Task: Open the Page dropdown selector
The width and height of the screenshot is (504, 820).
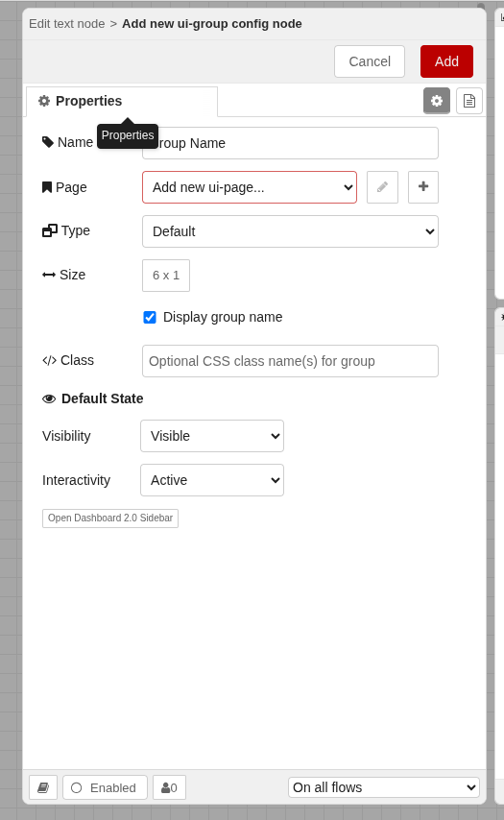Action: [250, 187]
